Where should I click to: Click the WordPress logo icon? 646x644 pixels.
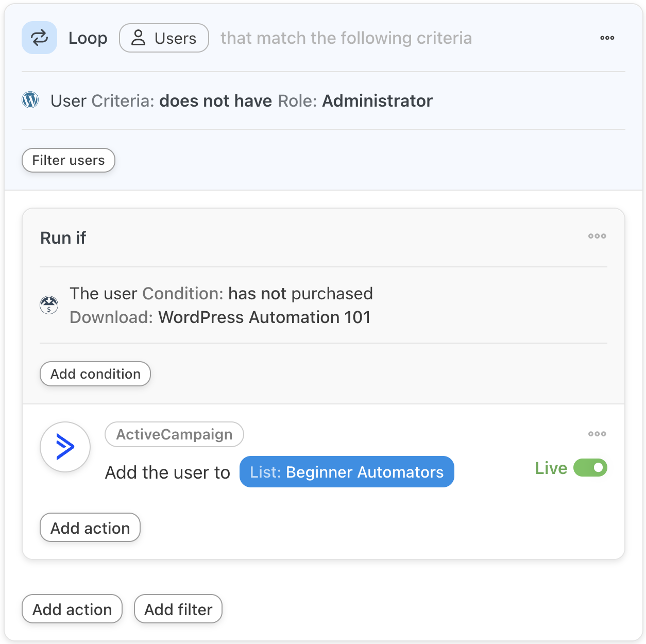30,100
